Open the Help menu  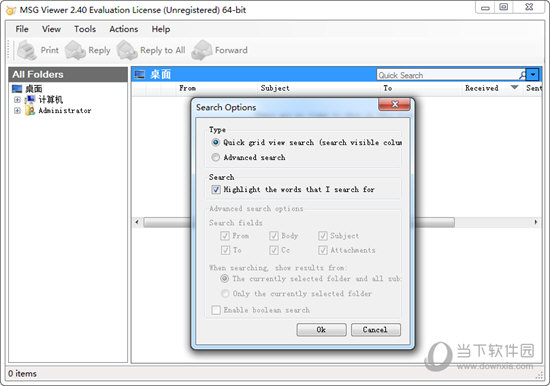[x=161, y=29]
